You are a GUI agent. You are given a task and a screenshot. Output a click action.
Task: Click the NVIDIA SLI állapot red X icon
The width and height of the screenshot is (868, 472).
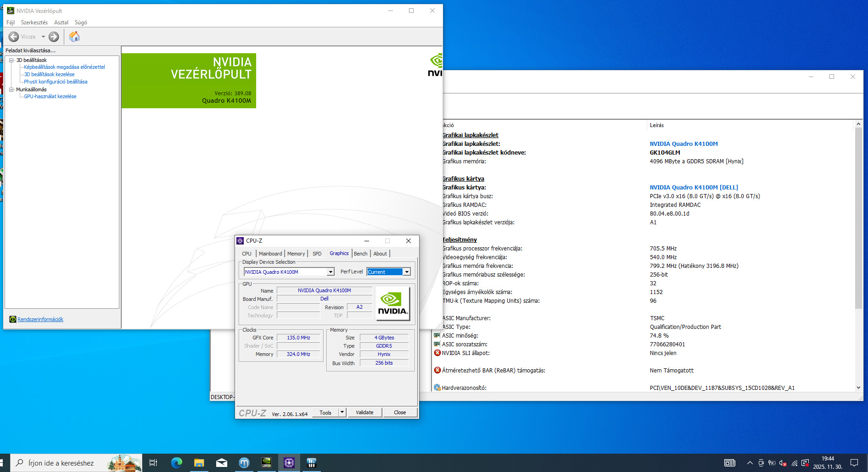437,353
